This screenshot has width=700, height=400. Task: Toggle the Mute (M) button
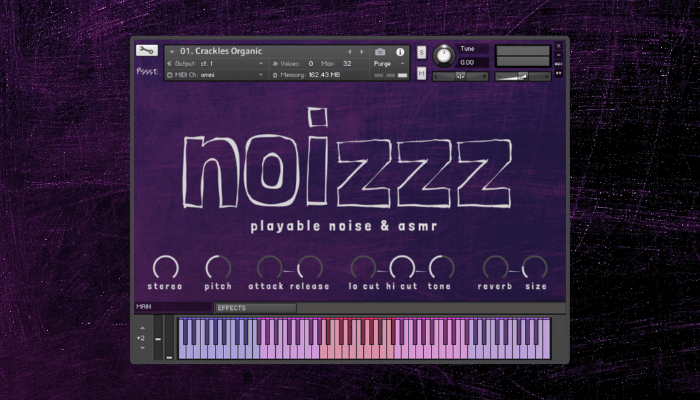[x=421, y=73]
